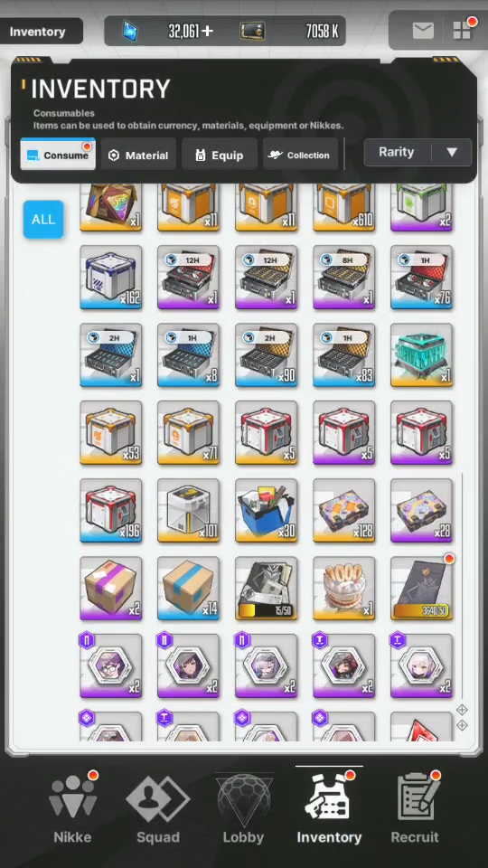Select the blue shopping basket item x30
This screenshot has height=868, width=488.
(x=266, y=510)
